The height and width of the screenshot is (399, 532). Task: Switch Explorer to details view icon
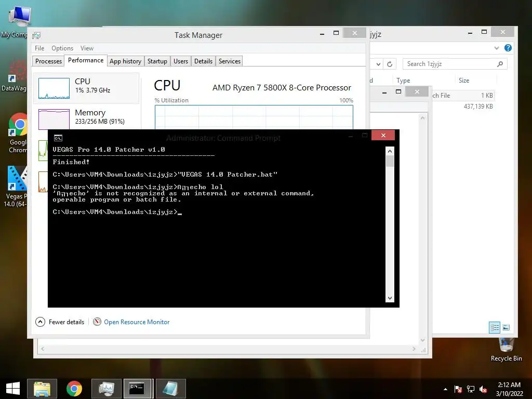click(495, 327)
